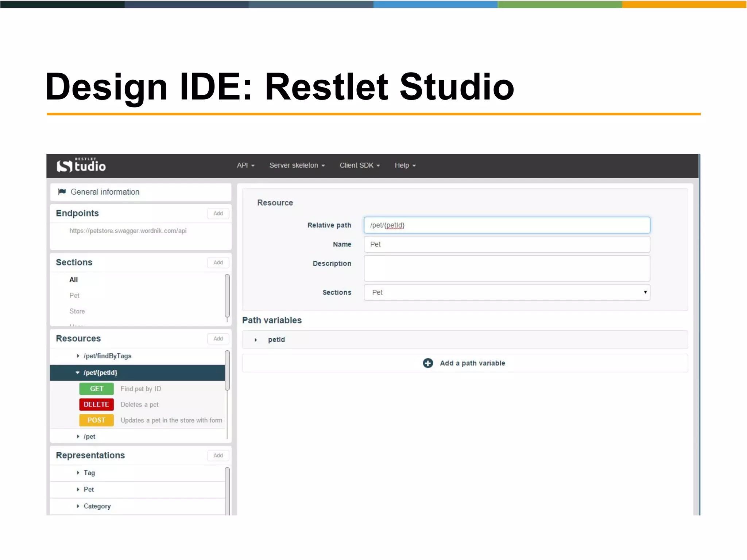747x560 pixels.
Task: Click the Tag representation label
Action: coord(89,473)
